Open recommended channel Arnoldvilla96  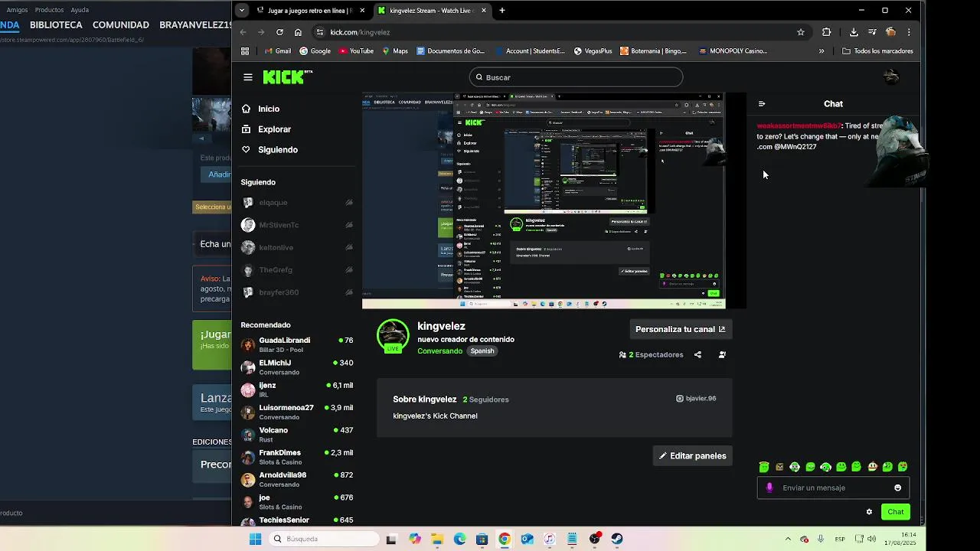point(296,480)
